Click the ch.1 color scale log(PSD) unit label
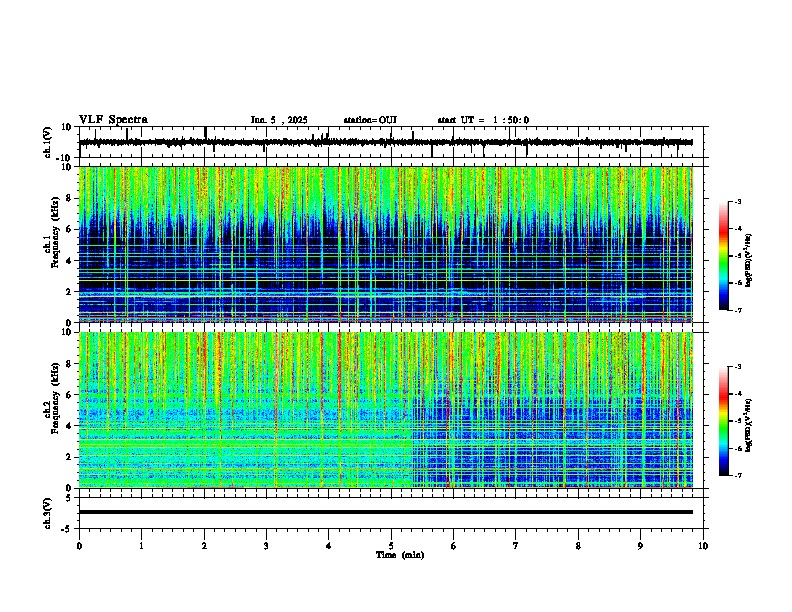Viewport: 792px width, 612px height. [x=749, y=260]
